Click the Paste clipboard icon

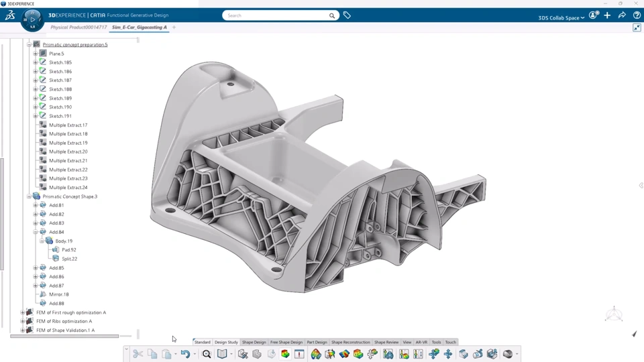[x=166, y=354]
